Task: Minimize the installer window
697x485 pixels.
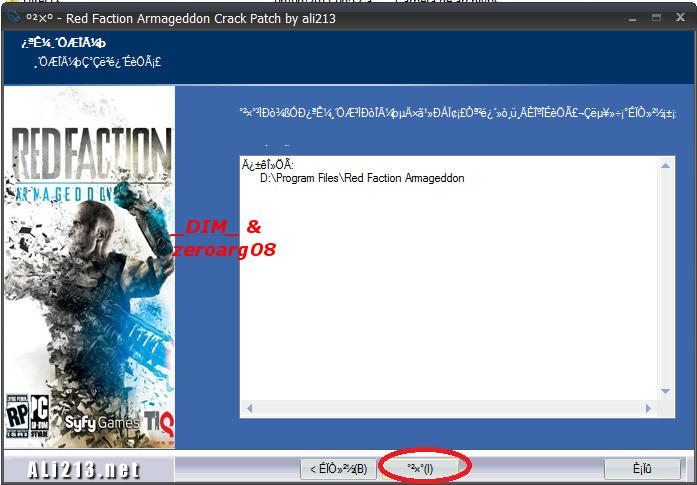Action: pos(633,19)
